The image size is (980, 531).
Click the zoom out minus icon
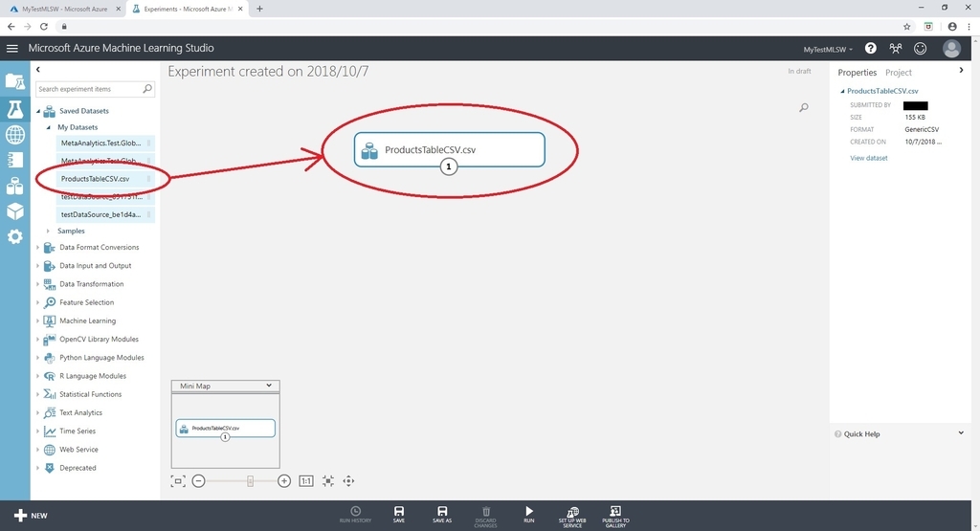(198, 481)
